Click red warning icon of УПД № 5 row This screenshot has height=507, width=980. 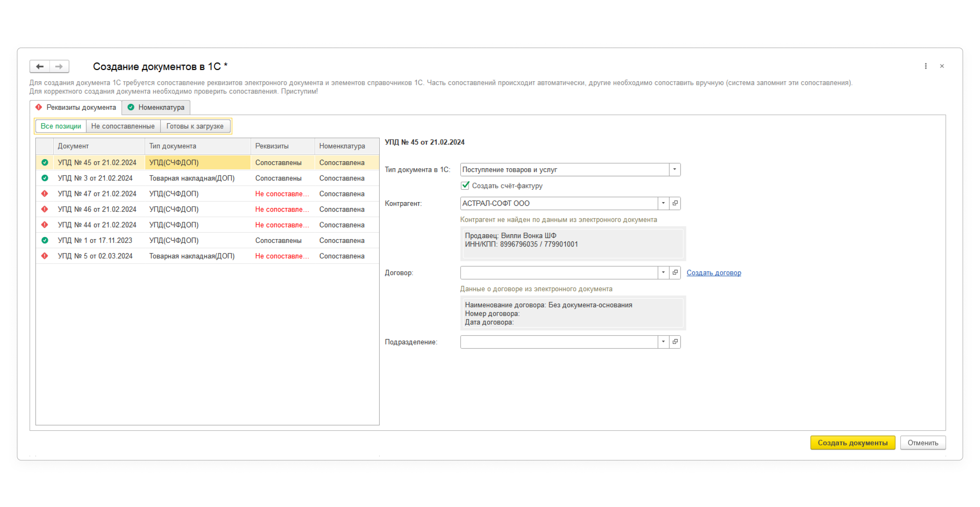coord(44,256)
